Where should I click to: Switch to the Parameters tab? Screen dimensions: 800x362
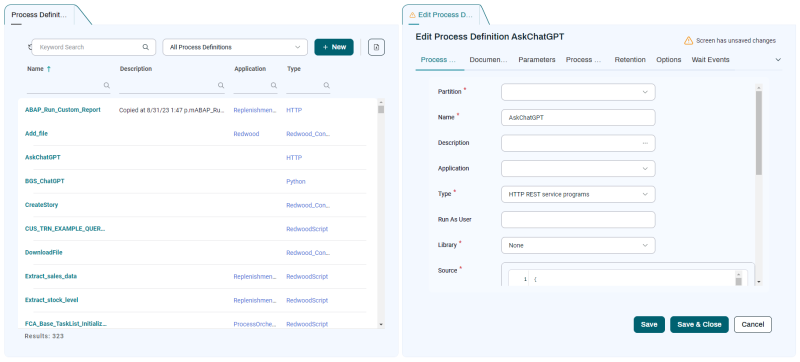[537, 60]
